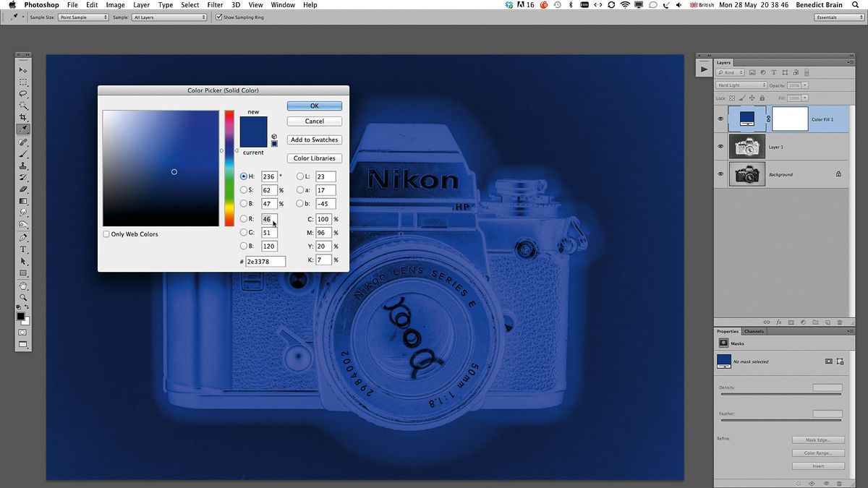Click the Add to Swatches button

[314, 140]
